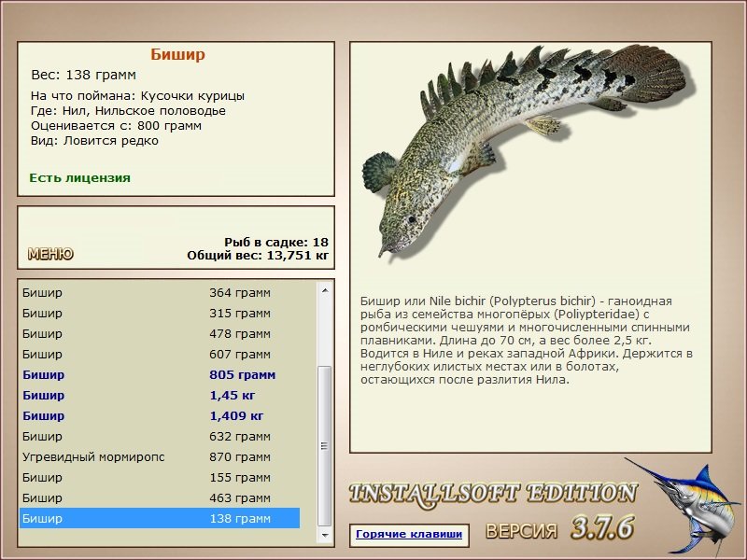Click the На что поймана: Кусочки курицы line
The width and height of the screenshot is (747, 560).
(x=137, y=96)
